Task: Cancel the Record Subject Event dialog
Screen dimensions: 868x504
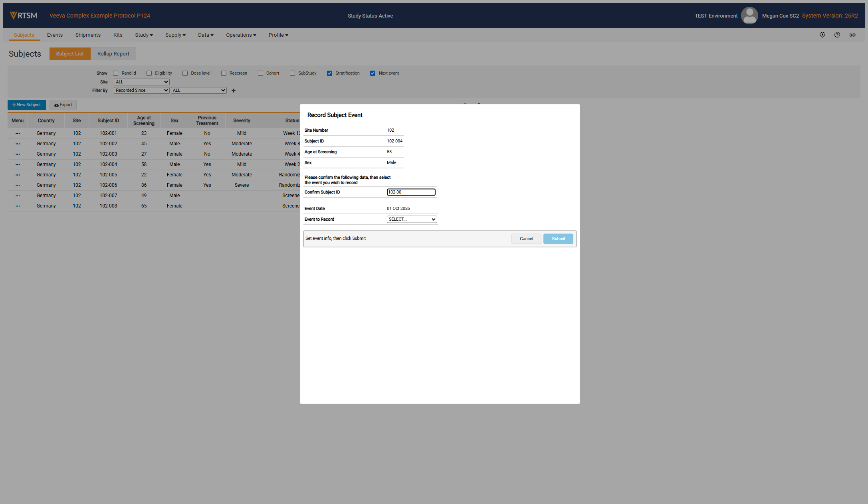Action: pos(526,239)
